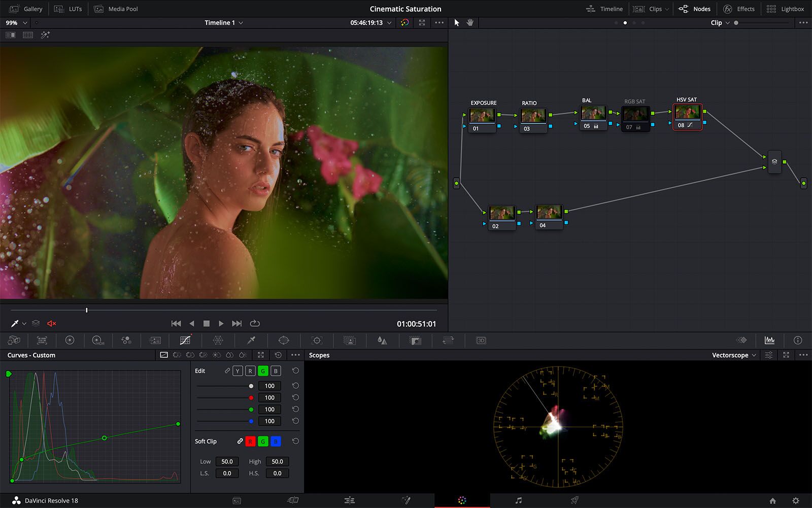Open the LUTs browser
Viewport: 812px width, 508px height.
[69, 9]
